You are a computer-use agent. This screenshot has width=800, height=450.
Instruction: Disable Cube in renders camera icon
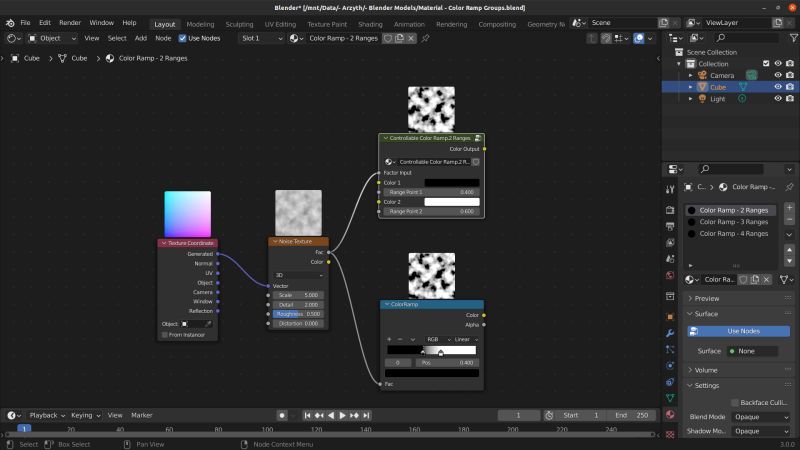(x=790, y=87)
